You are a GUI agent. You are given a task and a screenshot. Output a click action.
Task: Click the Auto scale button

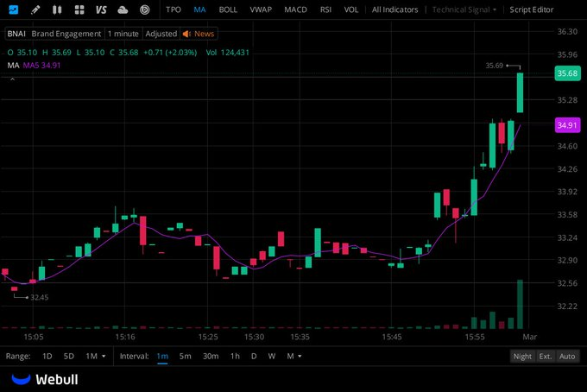(567, 357)
